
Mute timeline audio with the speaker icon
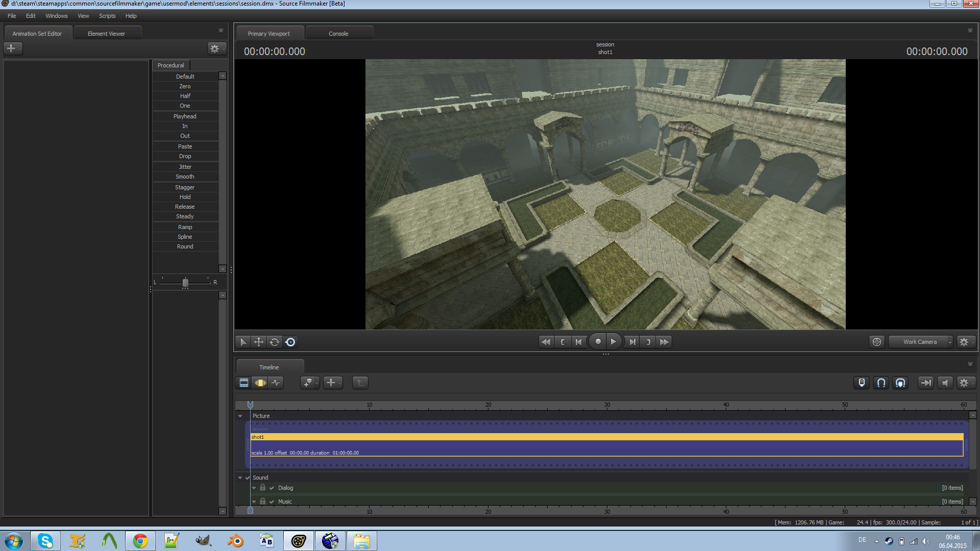click(945, 383)
